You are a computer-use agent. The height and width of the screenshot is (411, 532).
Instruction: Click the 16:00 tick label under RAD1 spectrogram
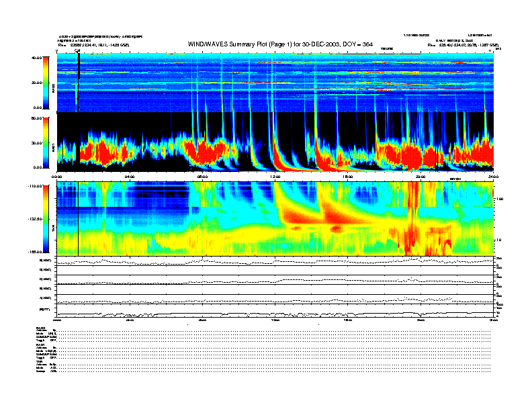tap(348, 177)
